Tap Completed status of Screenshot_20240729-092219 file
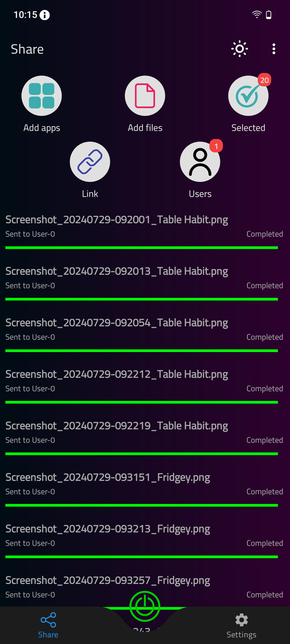This screenshot has width=290, height=644. (265, 440)
